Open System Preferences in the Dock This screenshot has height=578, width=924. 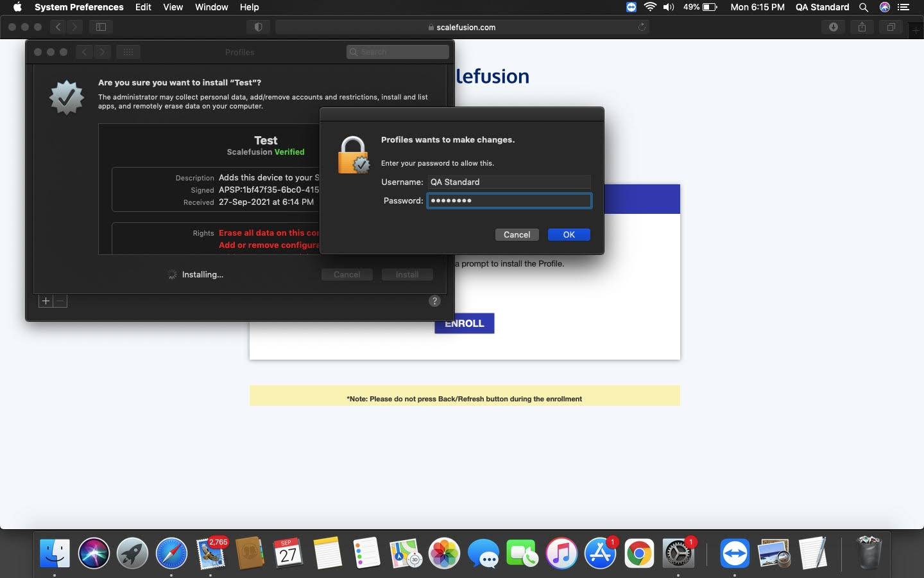click(678, 553)
